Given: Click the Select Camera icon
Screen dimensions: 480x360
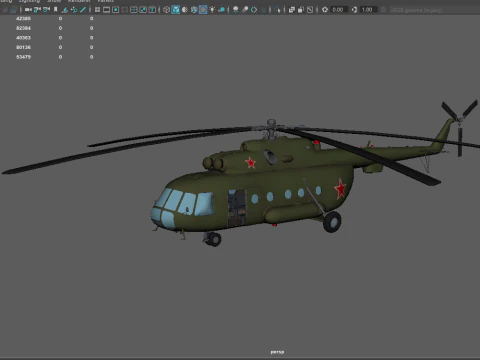Looking at the screenshot, I should tap(28, 10).
